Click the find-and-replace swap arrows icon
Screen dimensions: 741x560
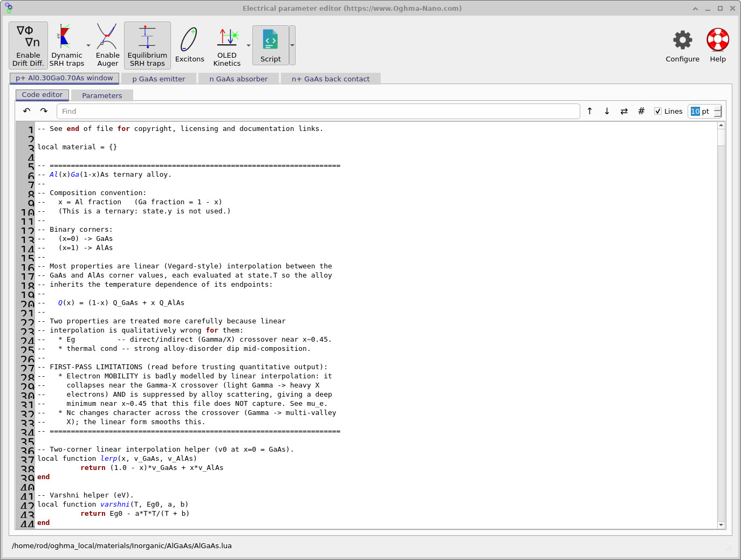624,111
